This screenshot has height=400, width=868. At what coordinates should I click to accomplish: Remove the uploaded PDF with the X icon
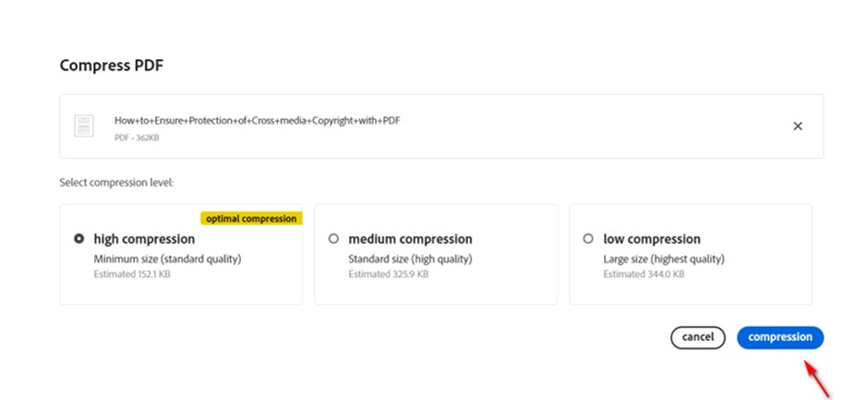[798, 126]
